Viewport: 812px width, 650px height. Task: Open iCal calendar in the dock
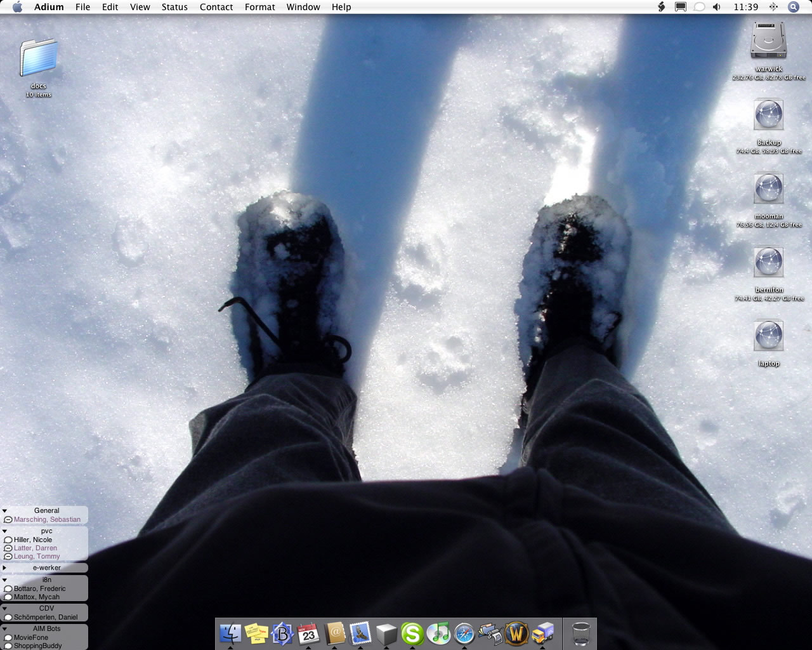[308, 633]
